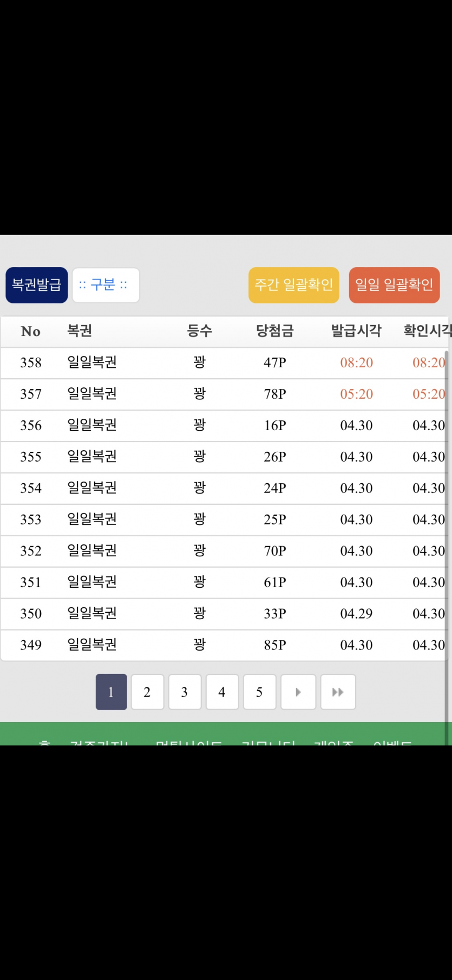Select page 1 in pagination
452x980 pixels.
point(111,692)
